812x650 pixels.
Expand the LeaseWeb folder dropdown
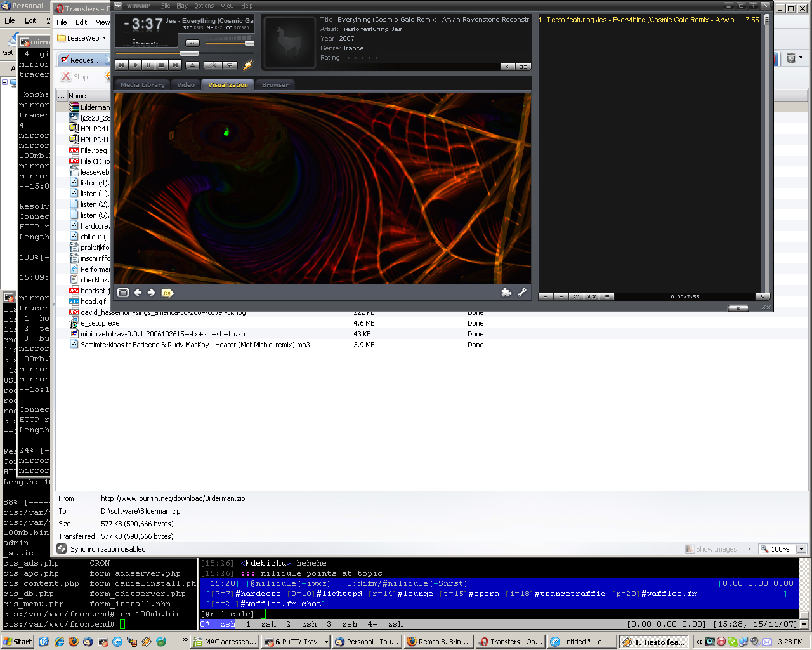pyautogui.click(x=105, y=38)
